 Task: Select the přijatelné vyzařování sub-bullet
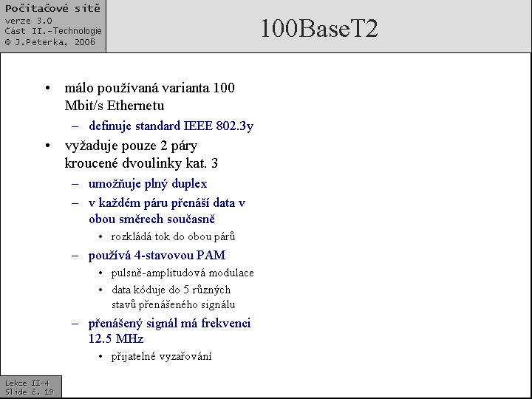161,357
